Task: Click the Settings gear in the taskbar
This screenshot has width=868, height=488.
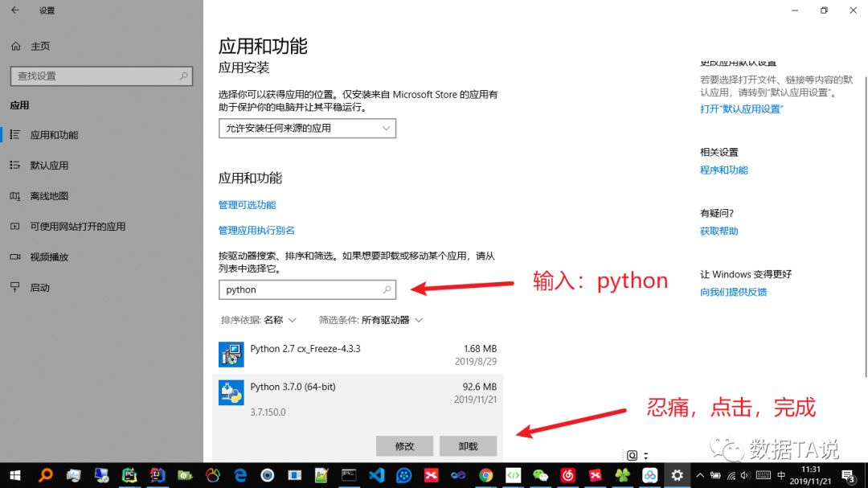Action: click(677, 475)
